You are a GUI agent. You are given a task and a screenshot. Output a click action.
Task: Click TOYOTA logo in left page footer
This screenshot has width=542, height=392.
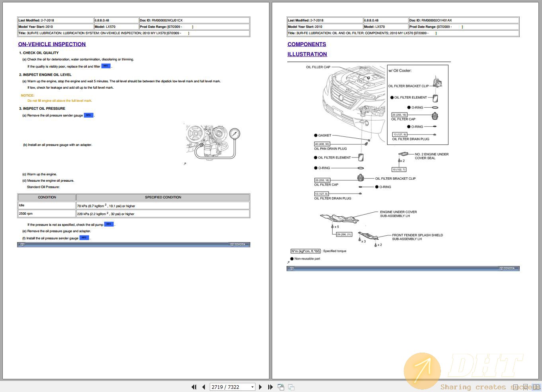pos(238,245)
